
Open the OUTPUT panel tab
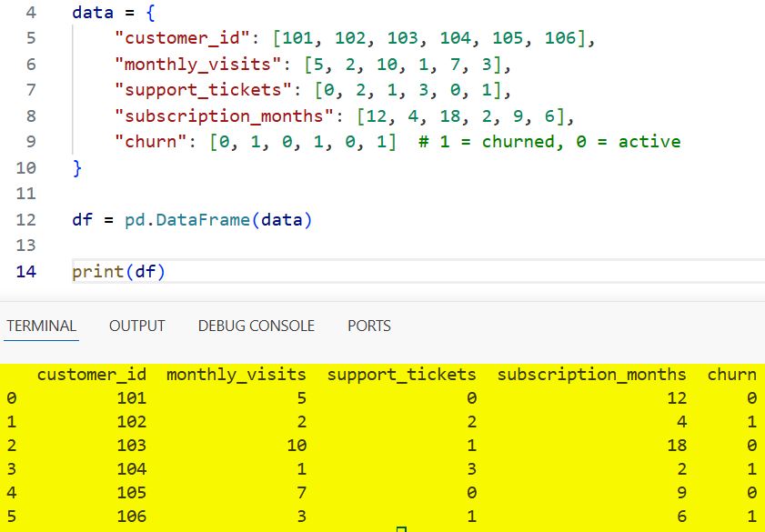pyautogui.click(x=137, y=326)
